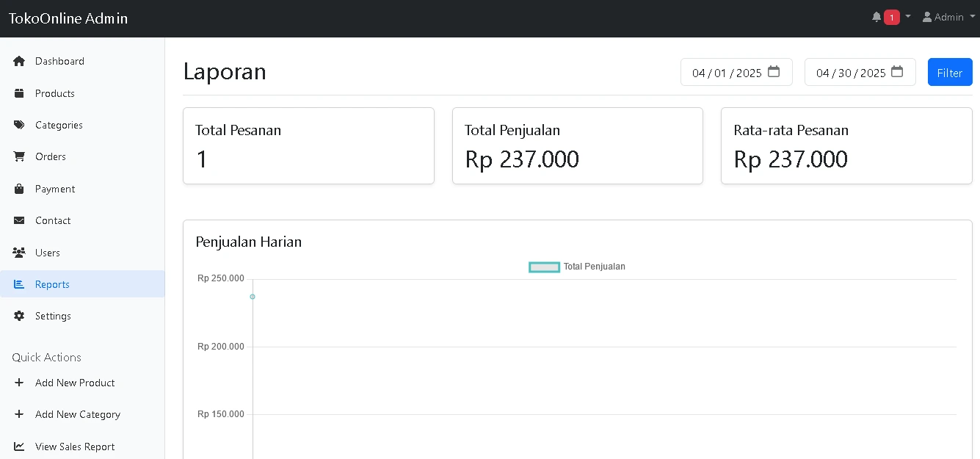Open the Users management page

tap(82, 253)
